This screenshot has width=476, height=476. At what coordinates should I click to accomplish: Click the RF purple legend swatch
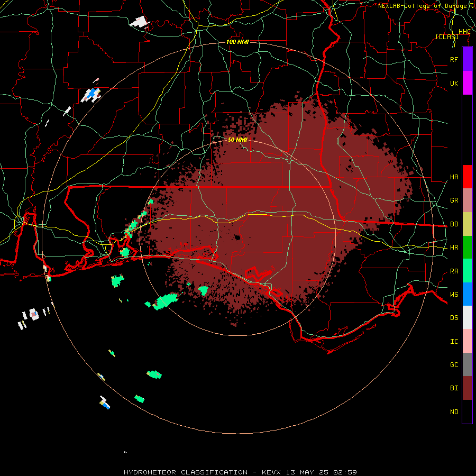tap(467, 59)
